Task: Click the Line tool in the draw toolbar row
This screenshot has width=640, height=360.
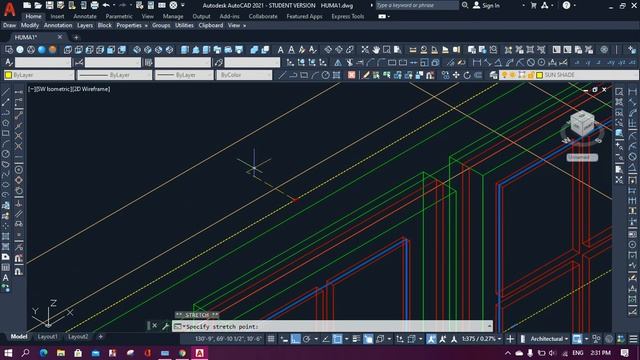Action: coord(282,75)
